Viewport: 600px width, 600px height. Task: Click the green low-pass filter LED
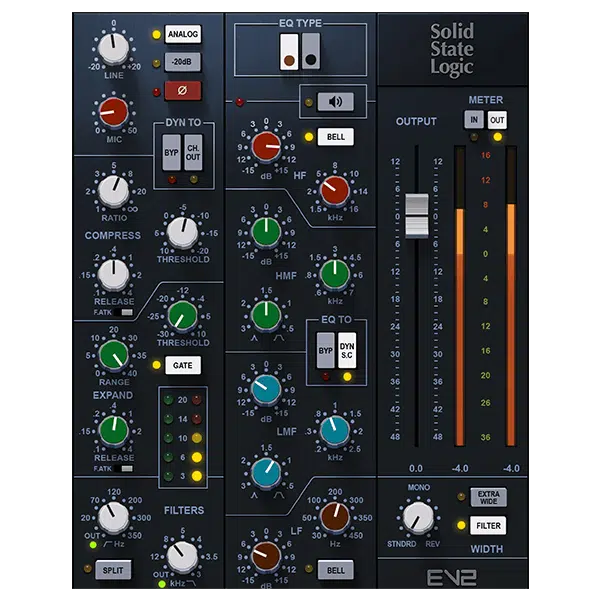click(162, 584)
